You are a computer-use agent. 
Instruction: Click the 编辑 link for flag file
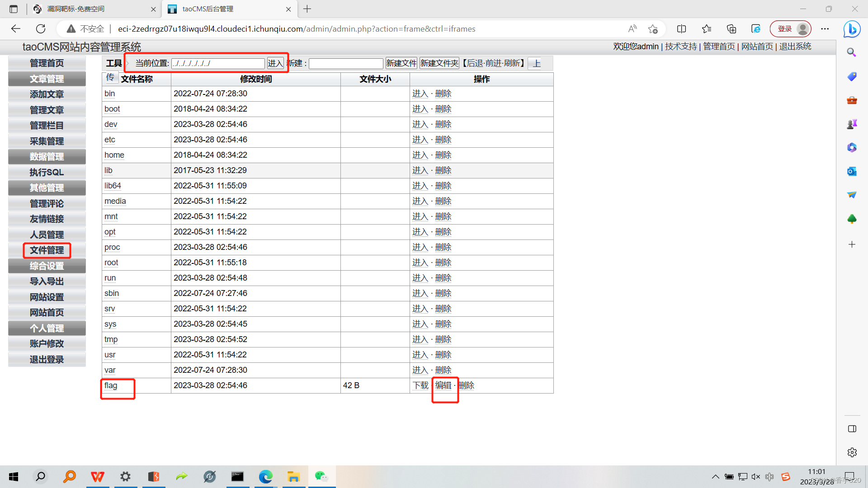tap(443, 385)
